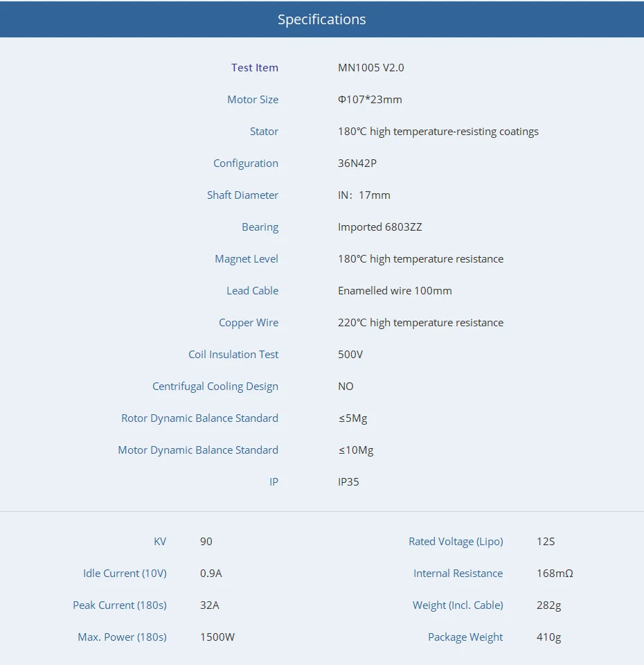This screenshot has height=665, width=644.
Task: Click the Coil Insulation Test label
Action: 233,355
